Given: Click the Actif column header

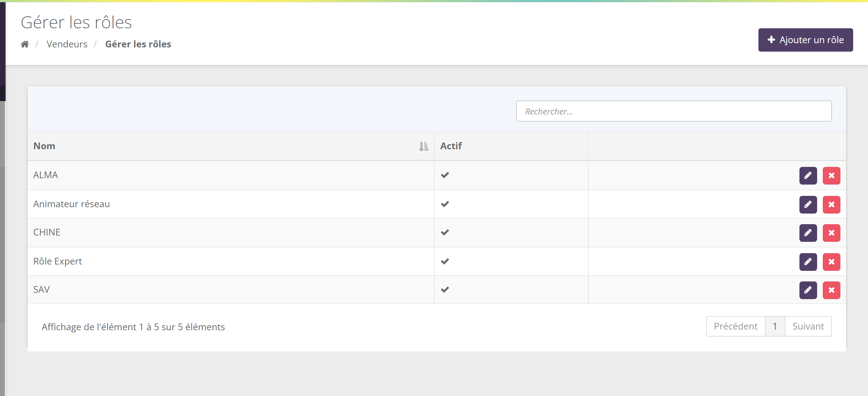Looking at the screenshot, I should pyautogui.click(x=511, y=146).
